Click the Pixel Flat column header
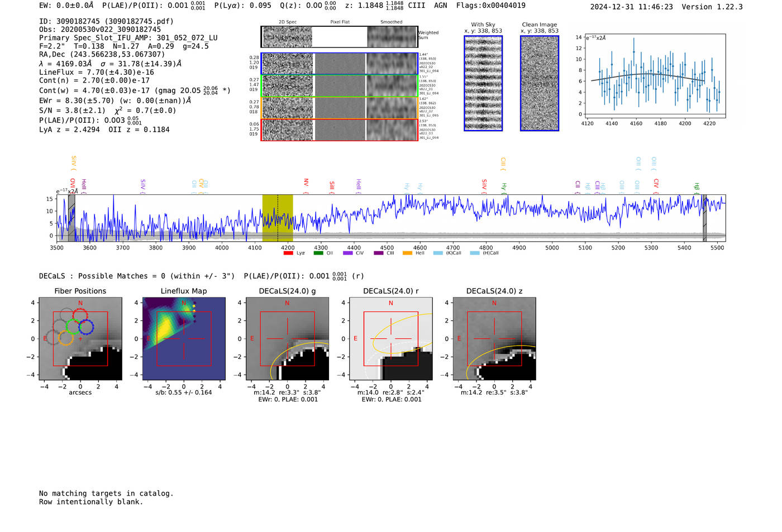The height and width of the screenshot is (532, 782). [340, 22]
